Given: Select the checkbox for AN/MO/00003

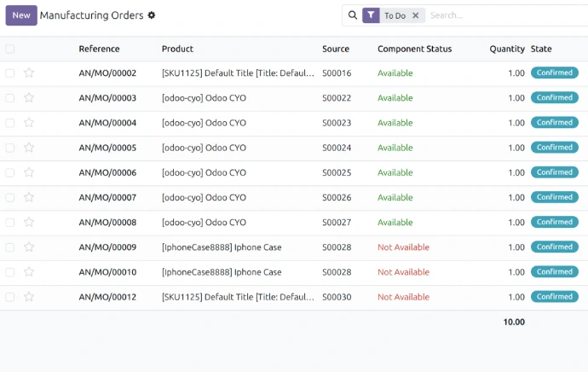Looking at the screenshot, I should click(x=10, y=98).
